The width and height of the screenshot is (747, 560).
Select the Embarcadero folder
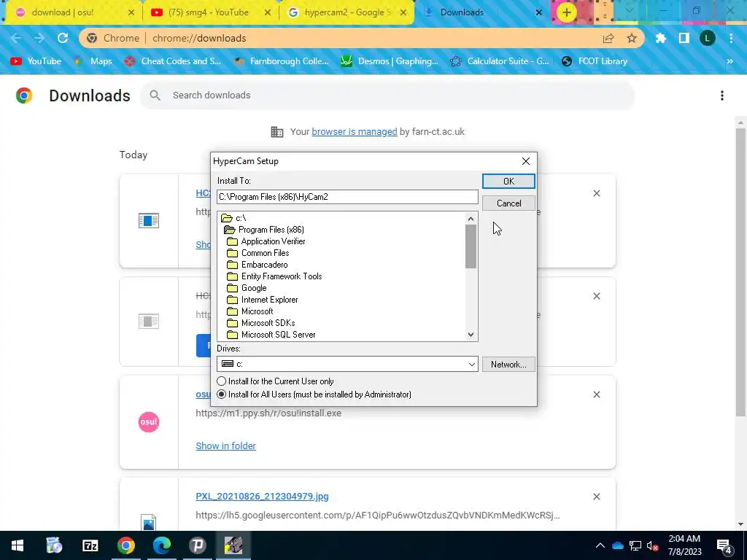click(x=258, y=265)
